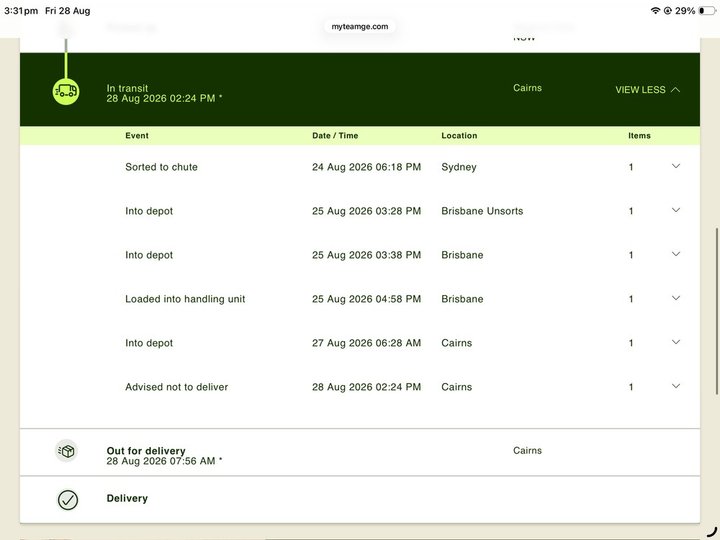Expand the 03:38 PM Brisbane row chevron

click(676, 254)
